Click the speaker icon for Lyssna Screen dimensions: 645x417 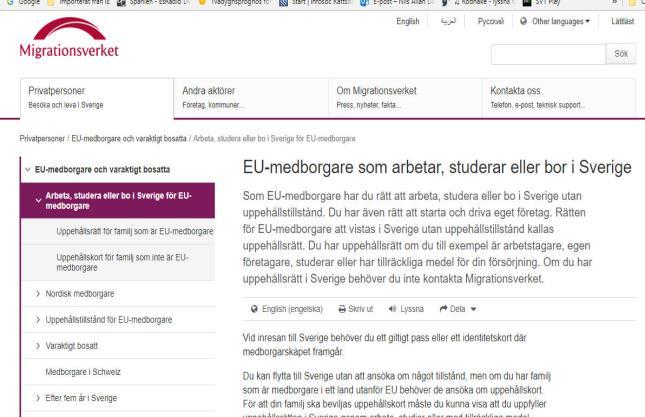[x=392, y=309]
